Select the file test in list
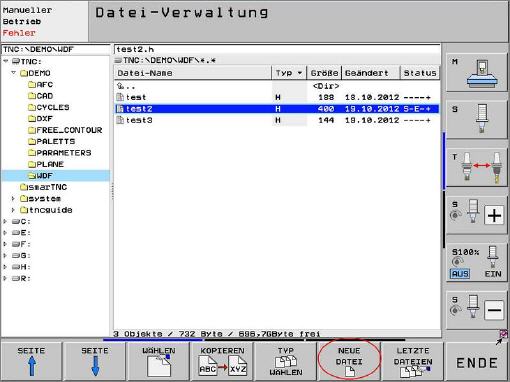The width and height of the screenshot is (510, 382). click(x=277, y=97)
